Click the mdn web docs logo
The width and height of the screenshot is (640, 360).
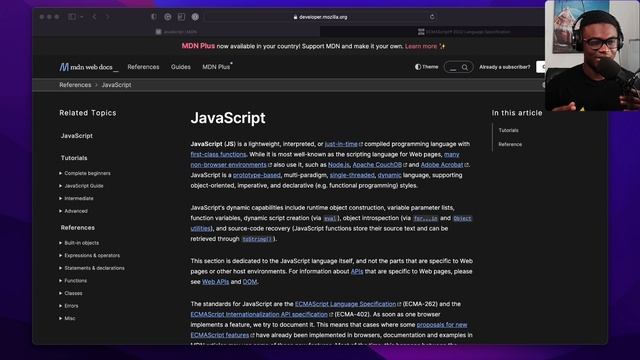(89, 67)
